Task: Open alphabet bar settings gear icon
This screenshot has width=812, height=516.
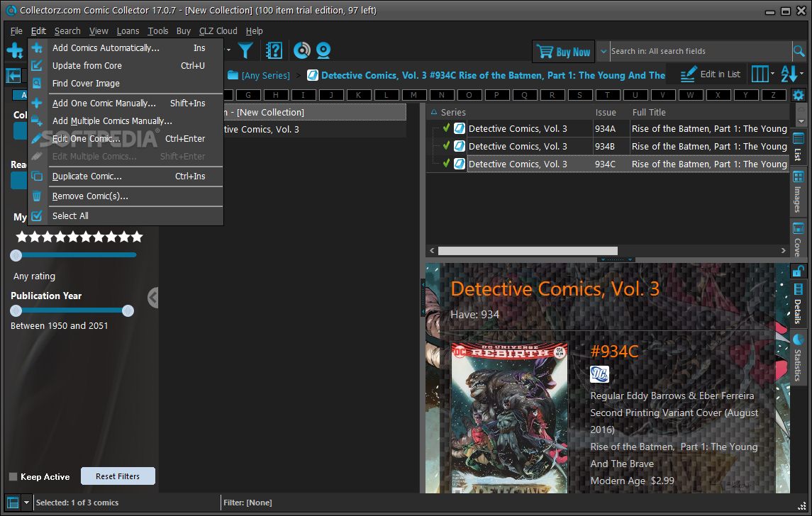Action: 798,95
